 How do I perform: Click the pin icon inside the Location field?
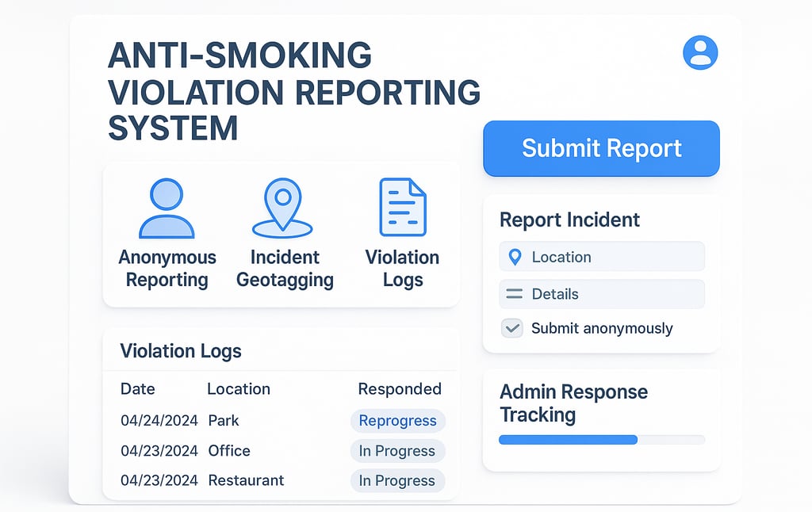click(x=516, y=256)
